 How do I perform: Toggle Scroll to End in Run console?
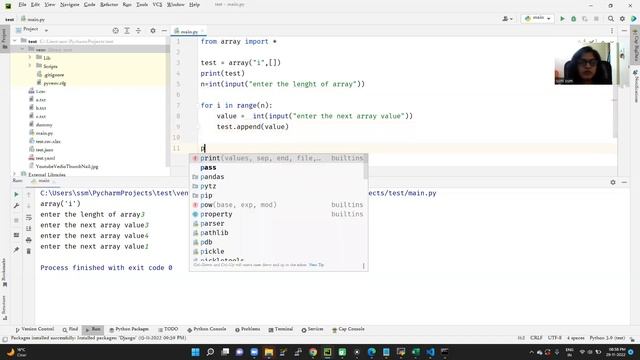(x=29, y=229)
